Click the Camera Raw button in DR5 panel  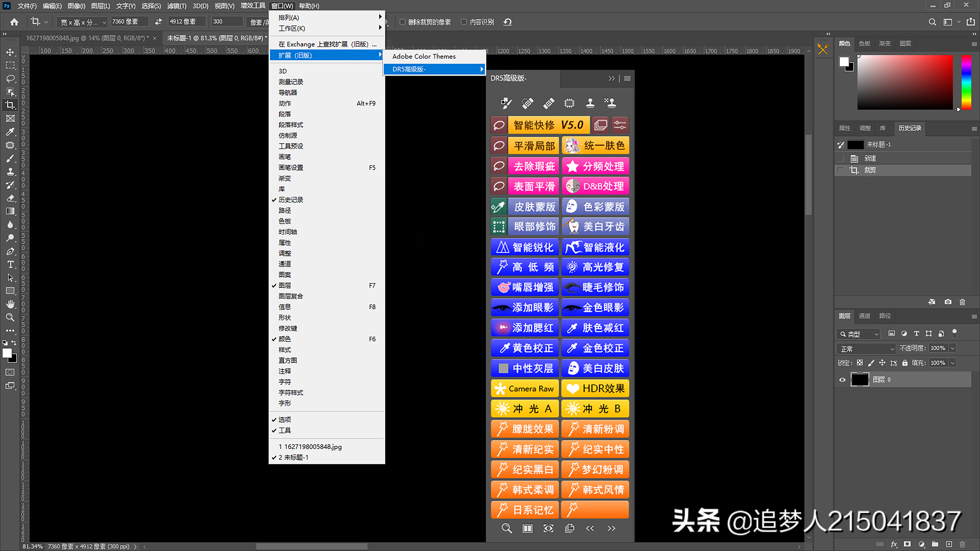point(524,388)
